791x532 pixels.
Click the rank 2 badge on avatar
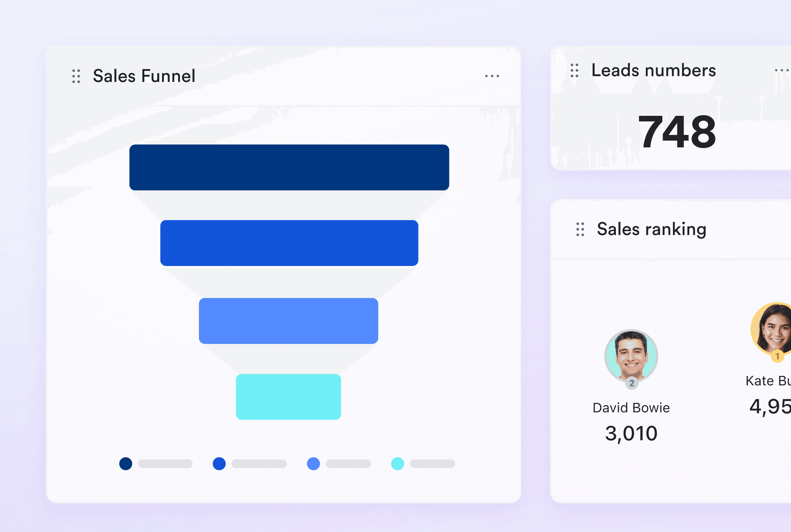632,383
